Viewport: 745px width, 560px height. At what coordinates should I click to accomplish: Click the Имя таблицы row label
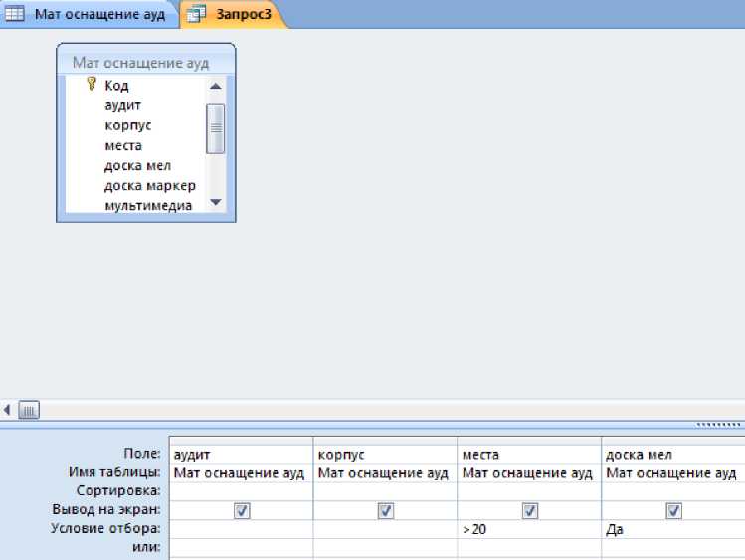point(114,472)
